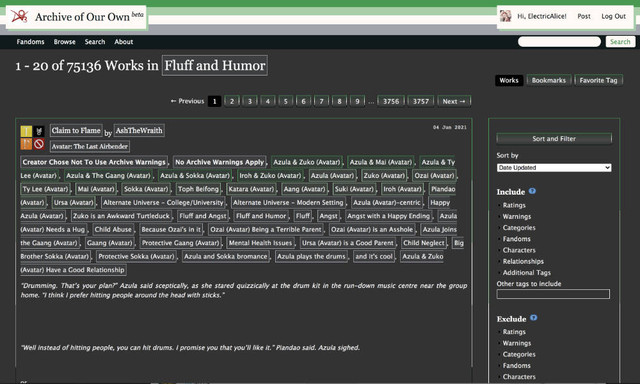Open the Browse menu

(x=64, y=42)
